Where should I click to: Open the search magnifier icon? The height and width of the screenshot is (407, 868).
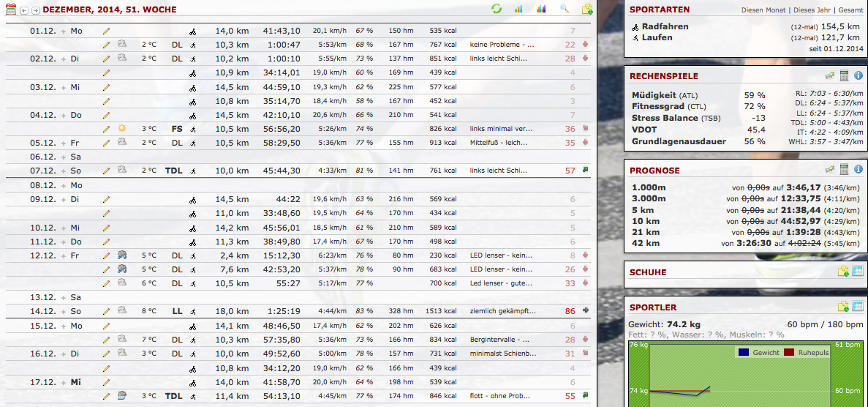point(564,10)
